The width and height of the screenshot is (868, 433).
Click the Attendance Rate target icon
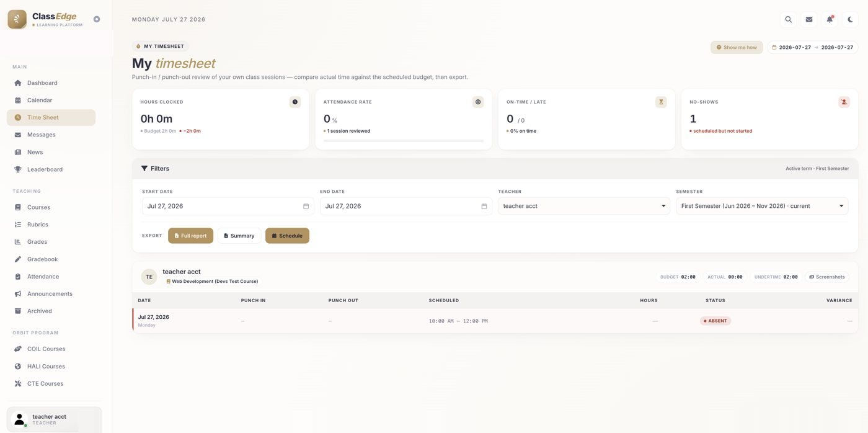pos(478,102)
